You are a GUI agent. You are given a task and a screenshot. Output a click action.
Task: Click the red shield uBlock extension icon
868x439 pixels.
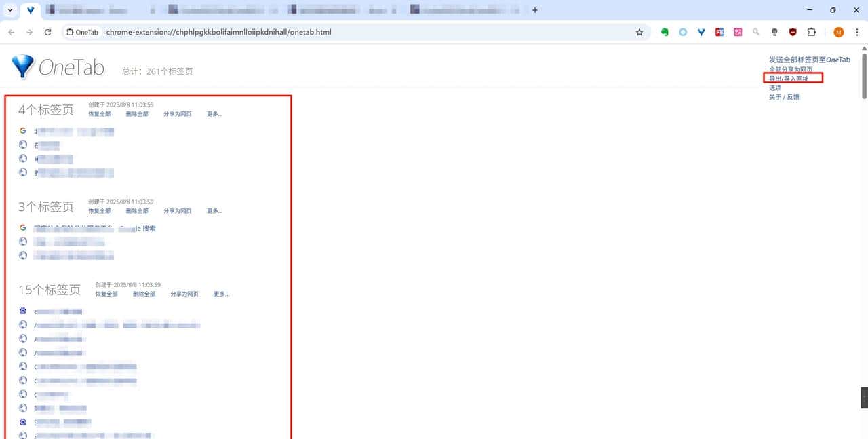(x=793, y=32)
